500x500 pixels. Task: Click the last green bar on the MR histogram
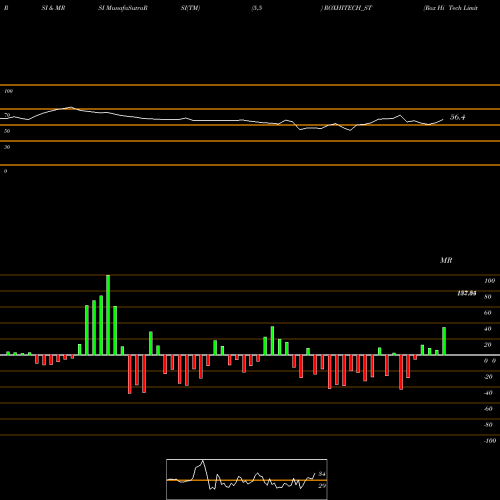click(x=444, y=341)
